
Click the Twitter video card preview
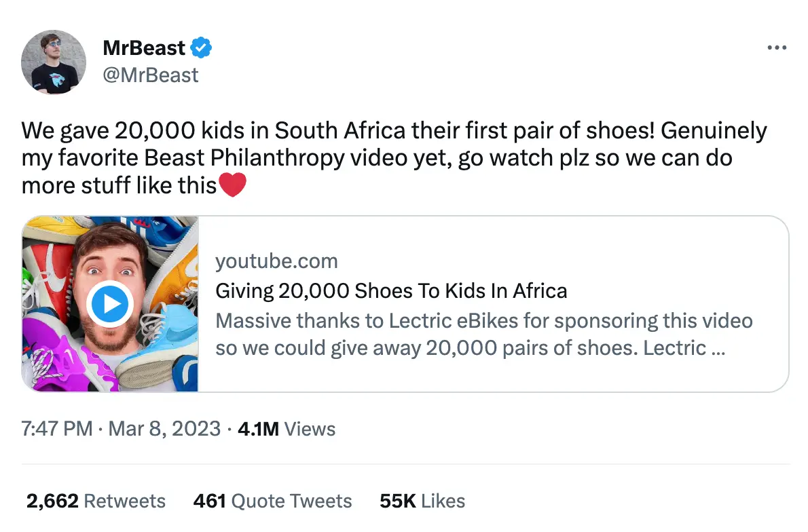pos(404,303)
